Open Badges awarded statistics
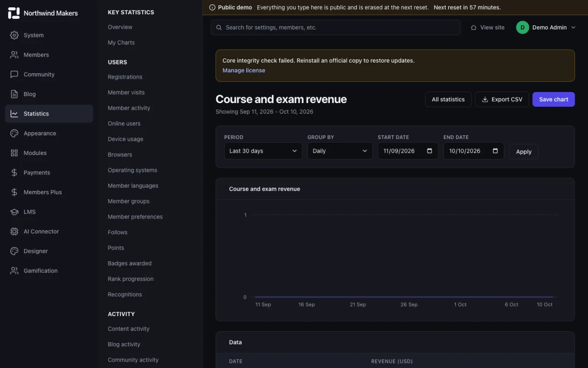 pos(130,264)
